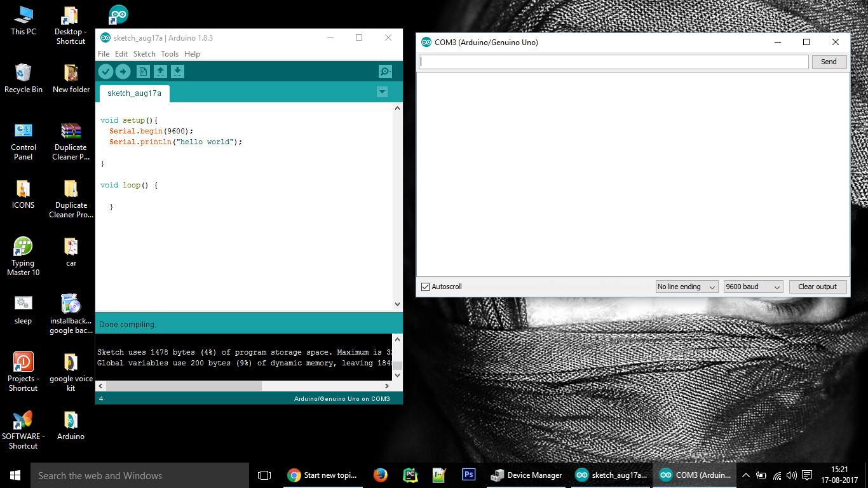Open the Tools menu
868x488 pixels.
(169, 54)
